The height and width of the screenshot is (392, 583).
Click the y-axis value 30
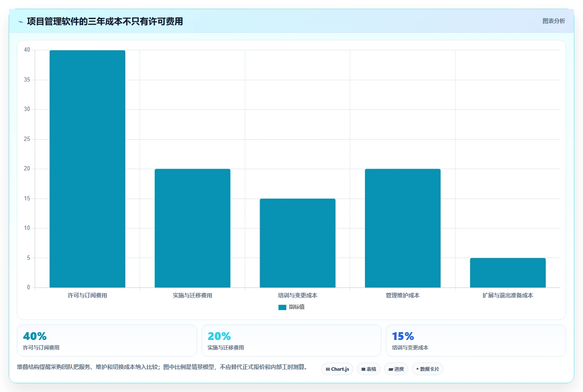27,109
